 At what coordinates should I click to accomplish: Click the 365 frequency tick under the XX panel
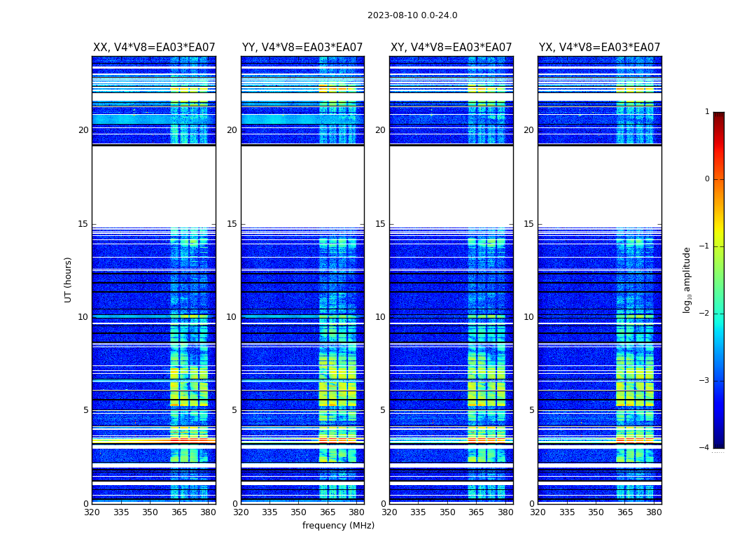click(x=179, y=512)
